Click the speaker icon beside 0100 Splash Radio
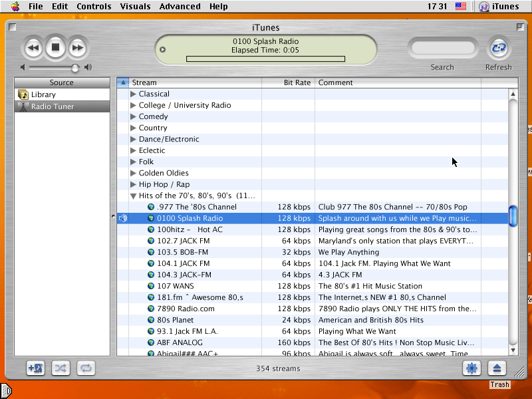This screenshot has height=399, width=532. point(123,218)
